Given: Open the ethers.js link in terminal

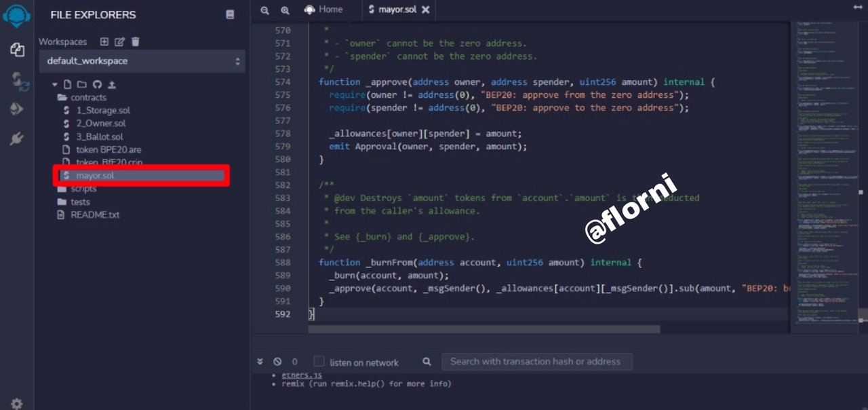Looking at the screenshot, I should pyautogui.click(x=302, y=375).
